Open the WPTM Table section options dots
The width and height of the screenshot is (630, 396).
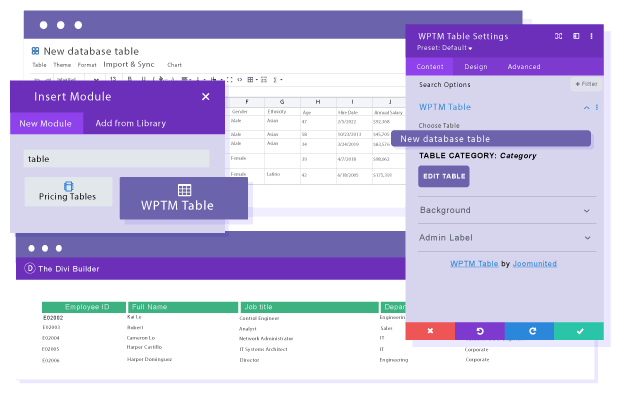coord(597,107)
